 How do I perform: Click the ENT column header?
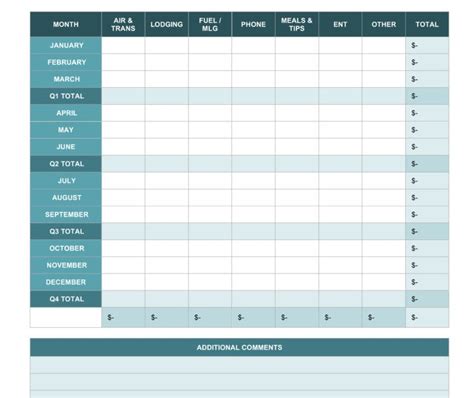click(340, 24)
